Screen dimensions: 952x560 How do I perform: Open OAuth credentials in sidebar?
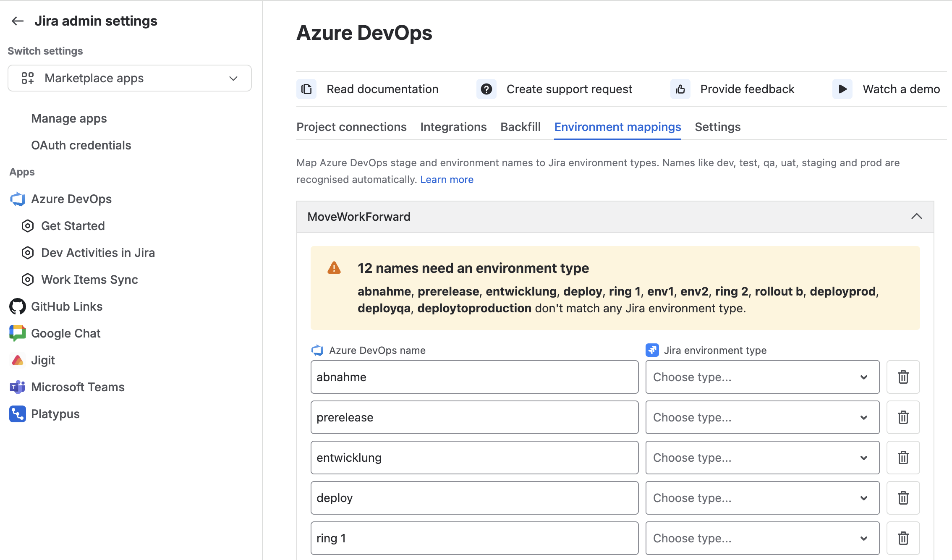point(81,145)
